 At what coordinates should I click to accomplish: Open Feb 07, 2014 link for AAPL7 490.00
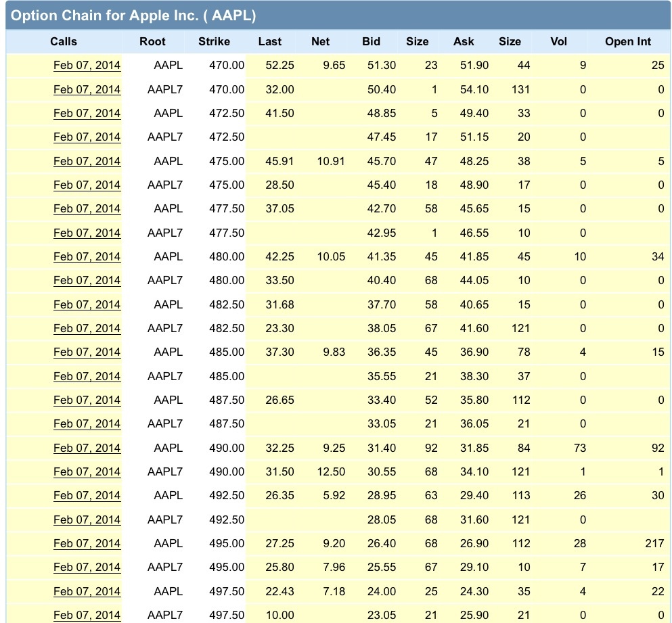(87, 471)
